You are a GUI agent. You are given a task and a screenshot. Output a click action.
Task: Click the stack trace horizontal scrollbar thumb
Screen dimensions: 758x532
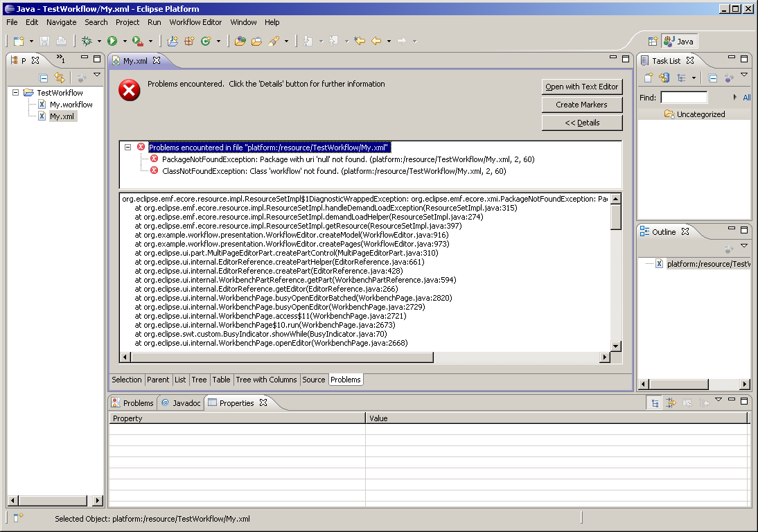pos(281,357)
